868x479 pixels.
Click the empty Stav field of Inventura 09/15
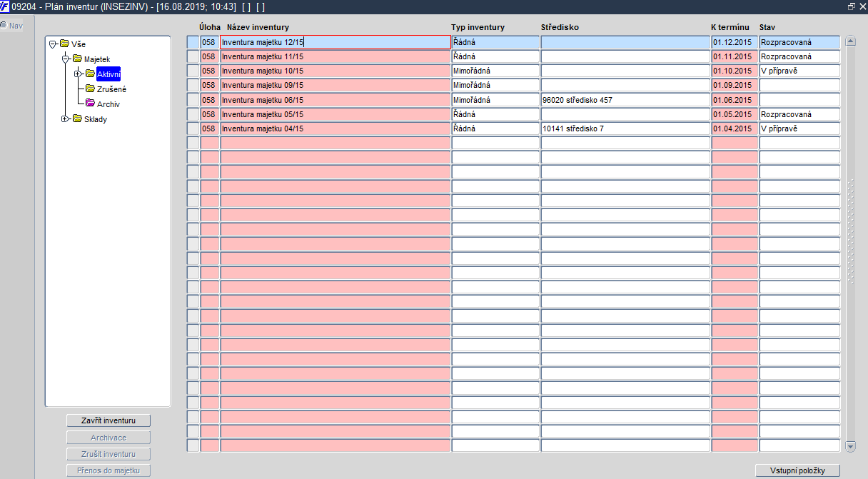[799, 85]
